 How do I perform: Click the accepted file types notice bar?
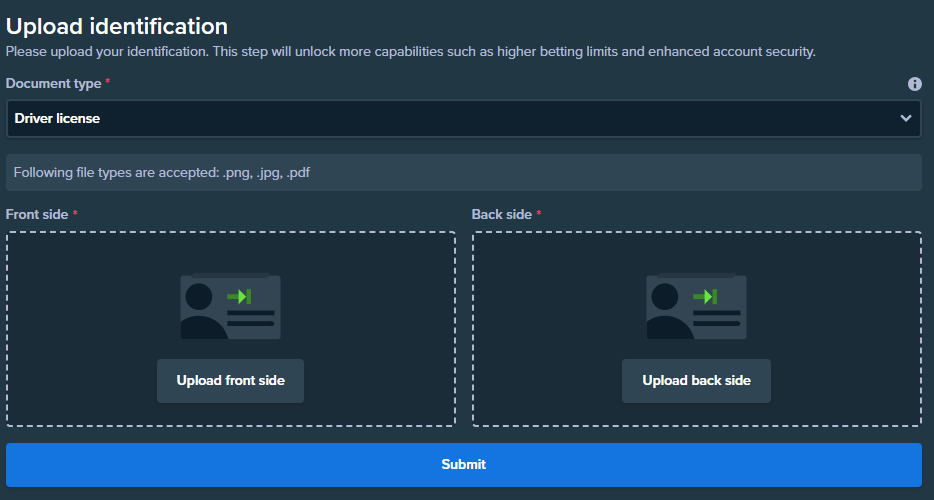click(x=463, y=172)
